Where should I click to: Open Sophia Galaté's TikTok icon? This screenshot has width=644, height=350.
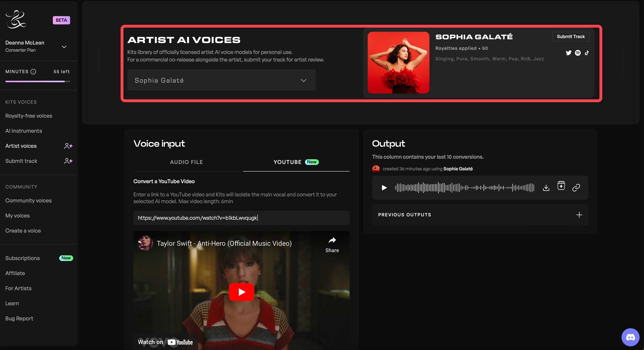coord(587,53)
